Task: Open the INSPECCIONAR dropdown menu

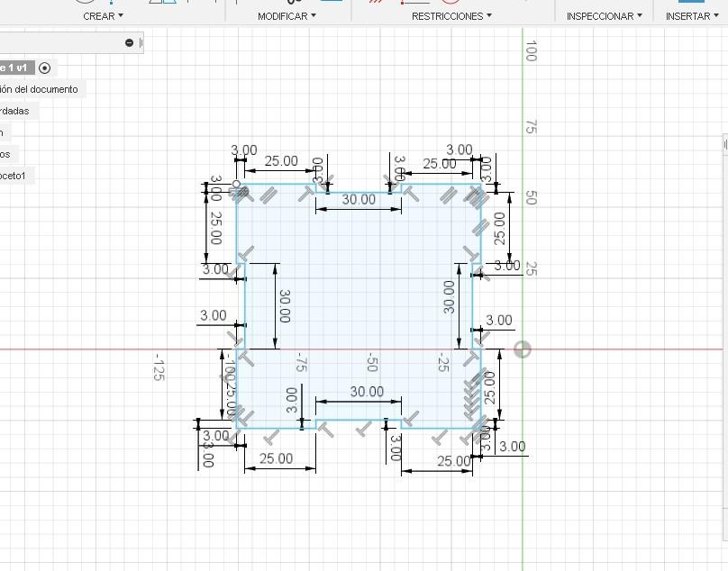Action: (604, 16)
